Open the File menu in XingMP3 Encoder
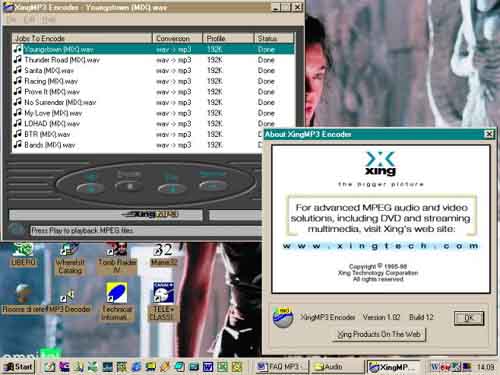Screen dimensions: 500x375 11,20
